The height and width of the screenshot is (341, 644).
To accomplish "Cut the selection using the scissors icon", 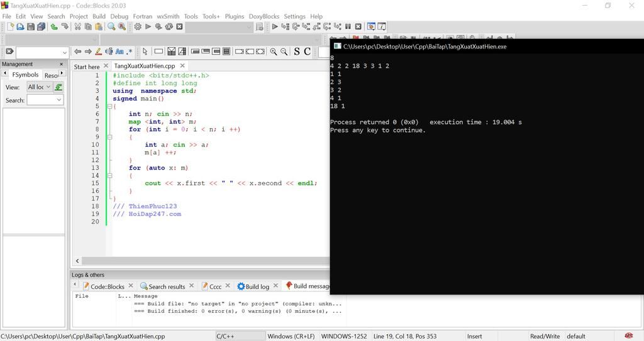I will (77, 26).
